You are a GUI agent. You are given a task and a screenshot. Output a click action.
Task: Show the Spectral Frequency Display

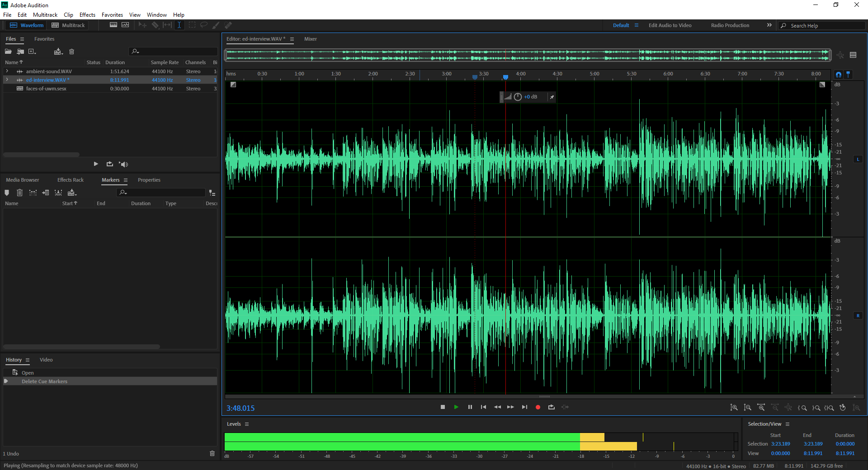[113, 25]
